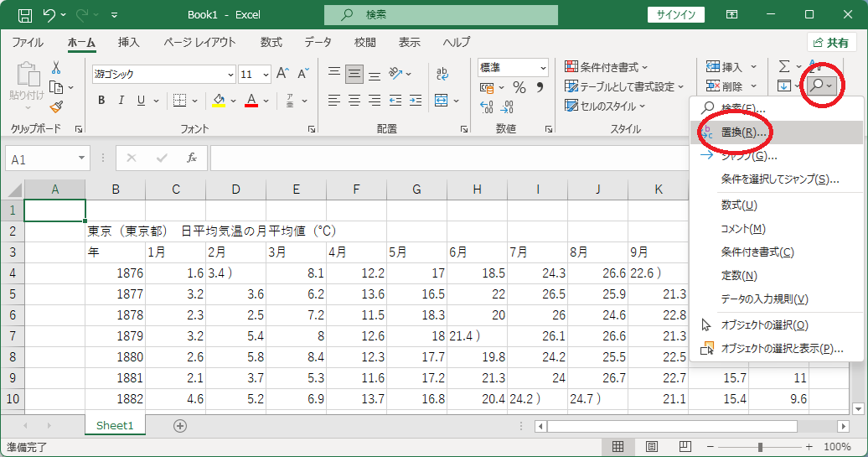The width and height of the screenshot is (868, 457).
Task: Click the 検索 search box
Action: pos(442,15)
